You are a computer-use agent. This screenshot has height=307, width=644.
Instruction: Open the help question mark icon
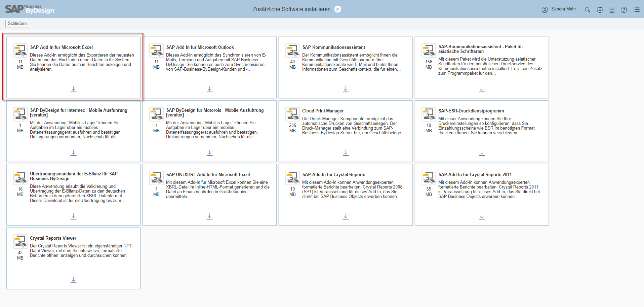tap(624, 10)
